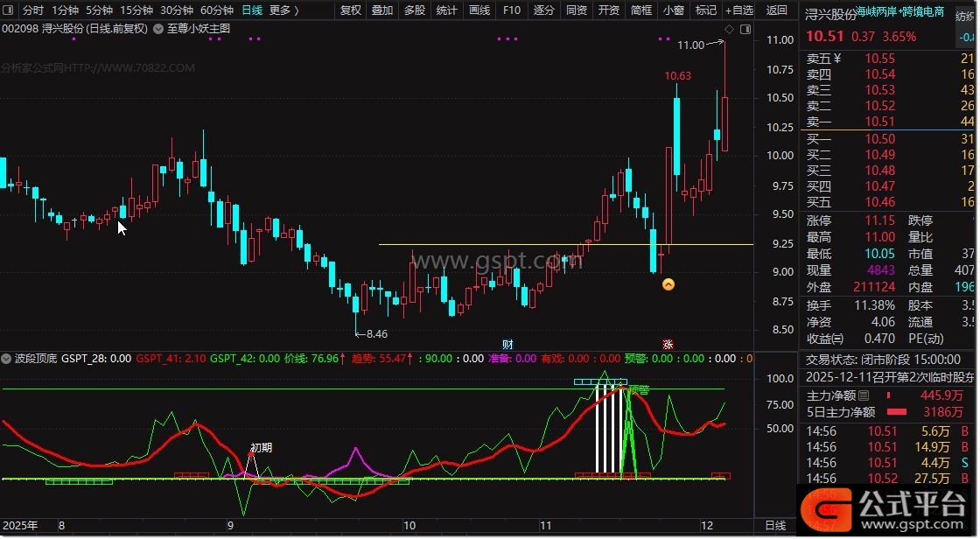Toggle the 小窗 mini window mode
Screen dimensions: 980x539
(674, 10)
